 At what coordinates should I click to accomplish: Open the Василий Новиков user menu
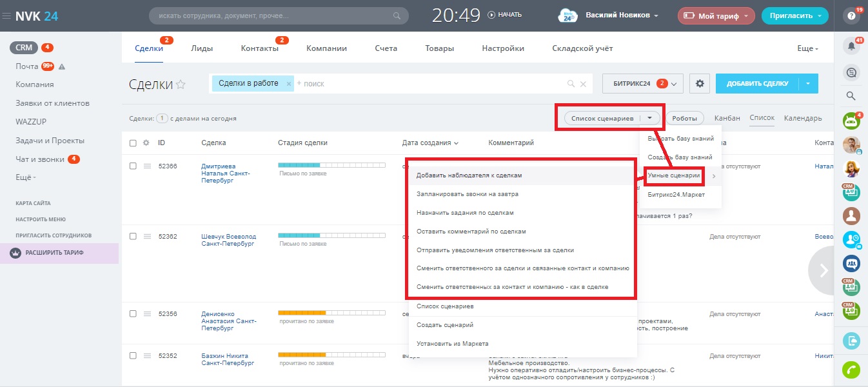622,15
